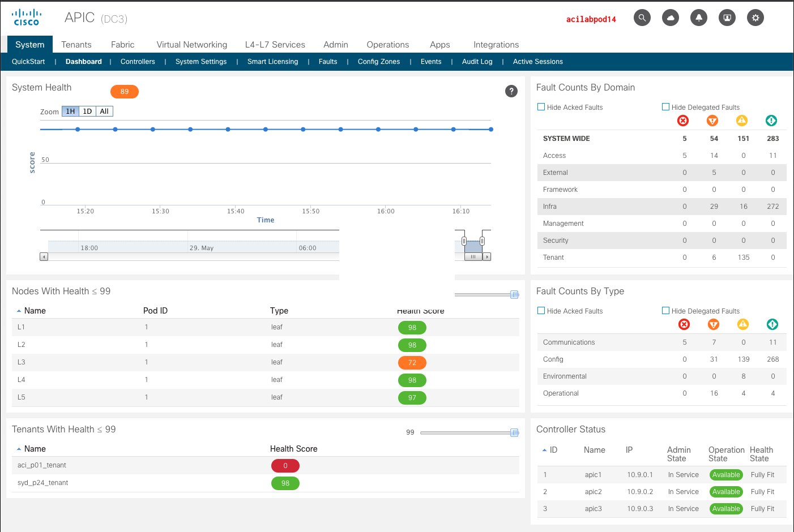Screen dimensions: 794x532
Task: Sort Nodes table by Name column arrow
Action: 19,311
